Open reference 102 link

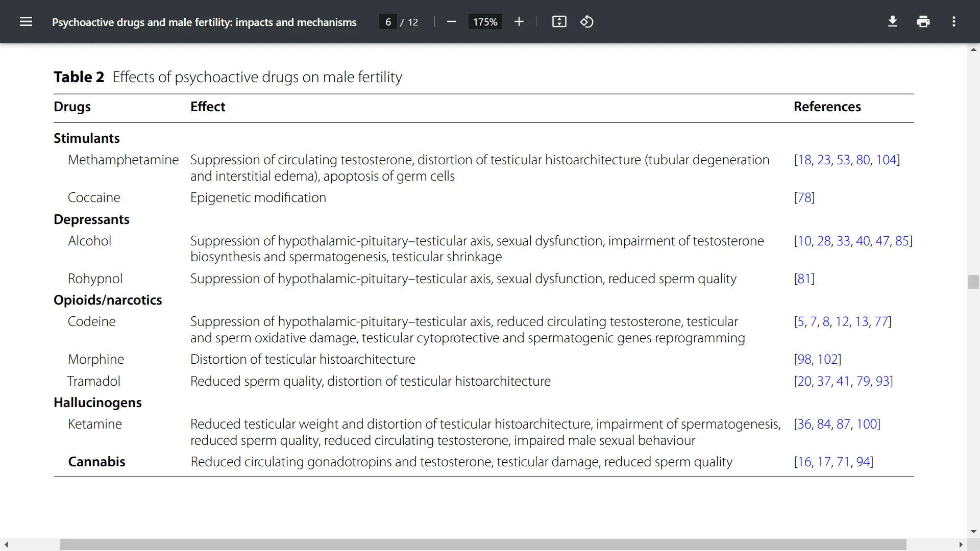827,359
